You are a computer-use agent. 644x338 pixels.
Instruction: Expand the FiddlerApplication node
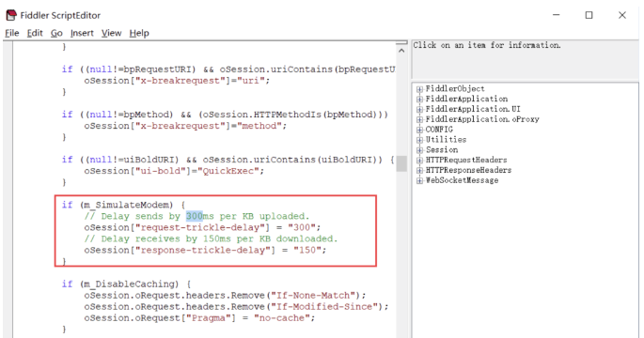tap(419, 100)
